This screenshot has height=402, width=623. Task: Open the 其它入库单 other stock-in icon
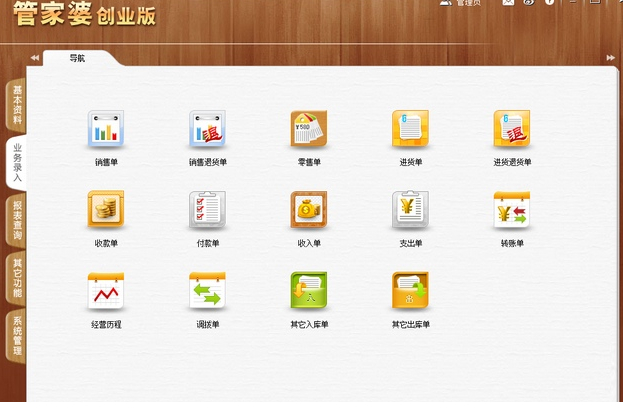[308, 292]
